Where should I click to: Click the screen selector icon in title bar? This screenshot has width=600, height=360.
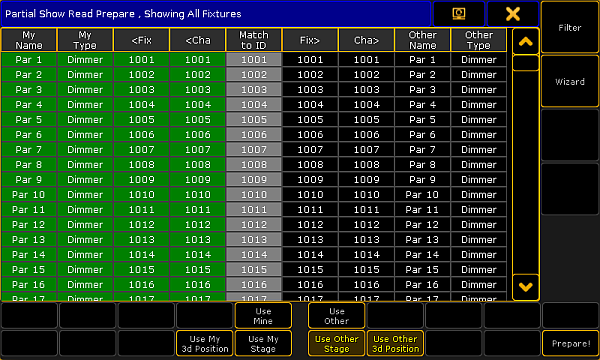(x=459, y=14)
